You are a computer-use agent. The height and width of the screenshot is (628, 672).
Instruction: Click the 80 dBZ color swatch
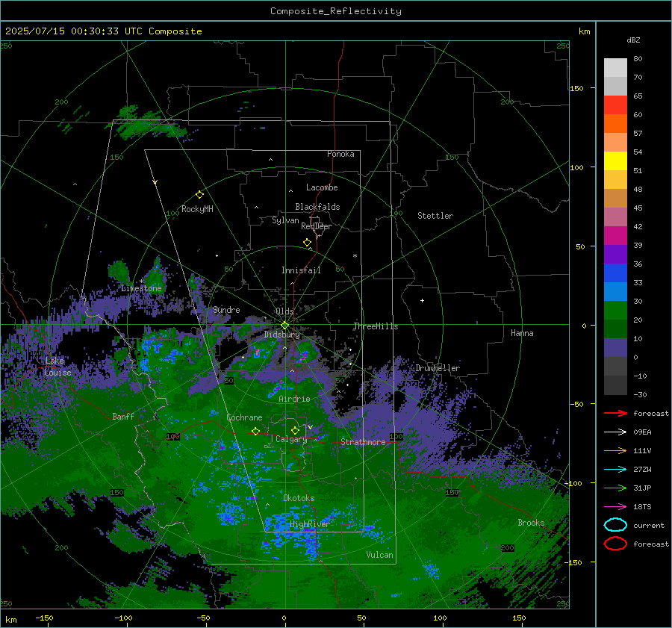tap(615, 67)
